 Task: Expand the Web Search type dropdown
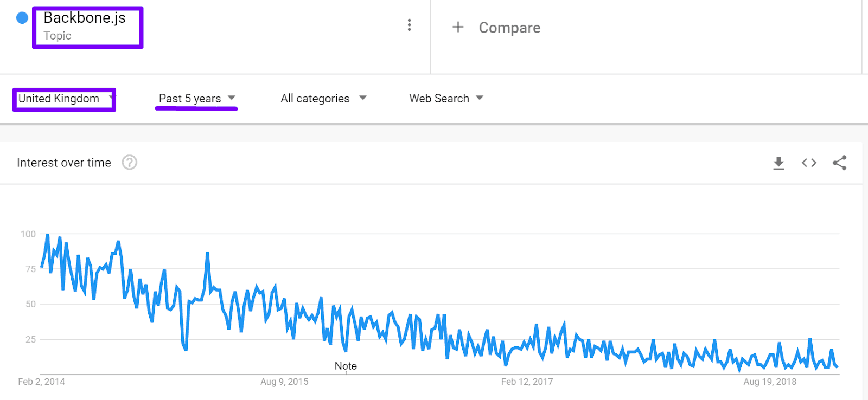point(446,99)
